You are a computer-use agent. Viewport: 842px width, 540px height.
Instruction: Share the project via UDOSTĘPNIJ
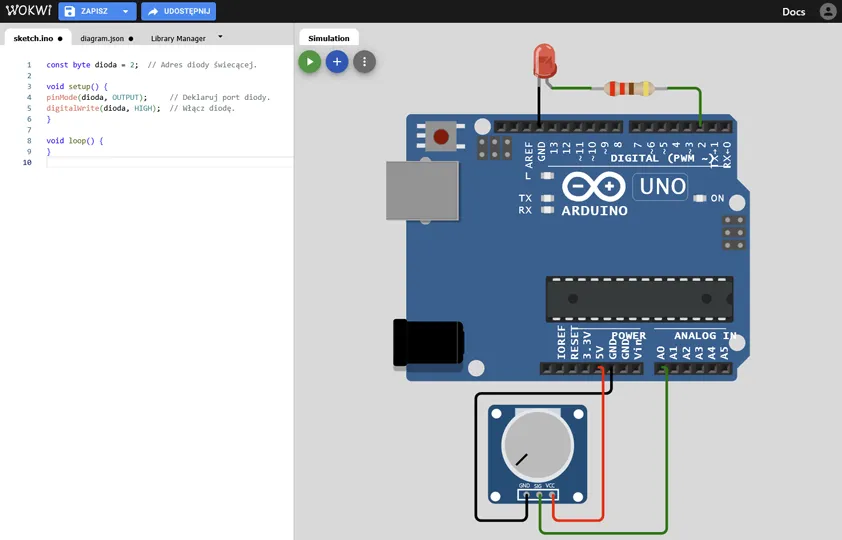click(179, 11)
